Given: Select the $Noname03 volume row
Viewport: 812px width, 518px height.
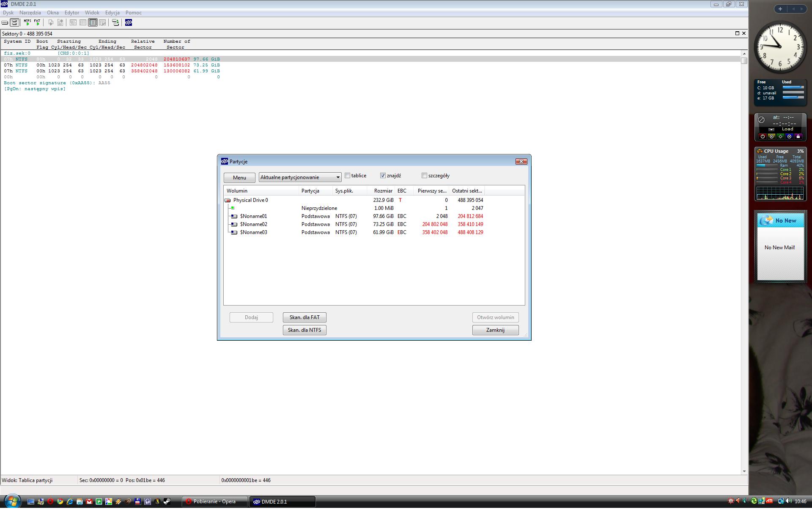Looking at the screenshot, I should (x=374, y=232).
